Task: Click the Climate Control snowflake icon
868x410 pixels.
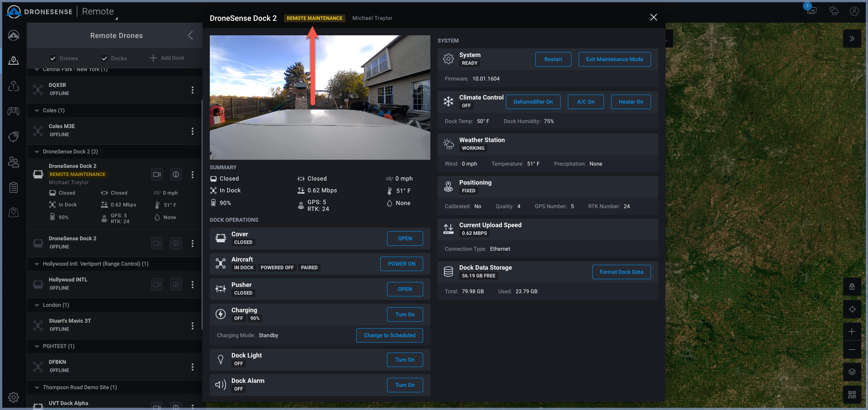Action: 448,101
